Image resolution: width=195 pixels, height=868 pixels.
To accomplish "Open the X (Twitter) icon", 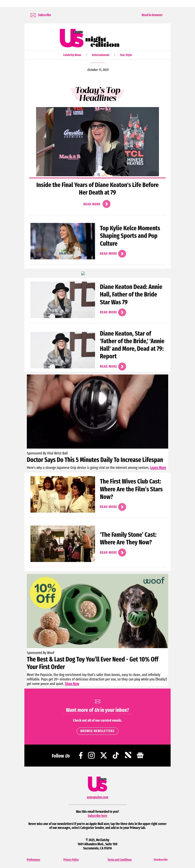I will click(x=104, y=755).
